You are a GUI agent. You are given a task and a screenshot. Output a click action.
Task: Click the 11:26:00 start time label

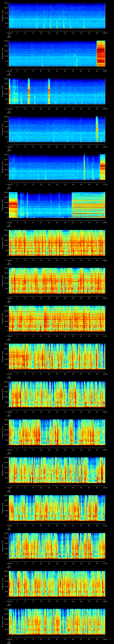coord(9,184)
